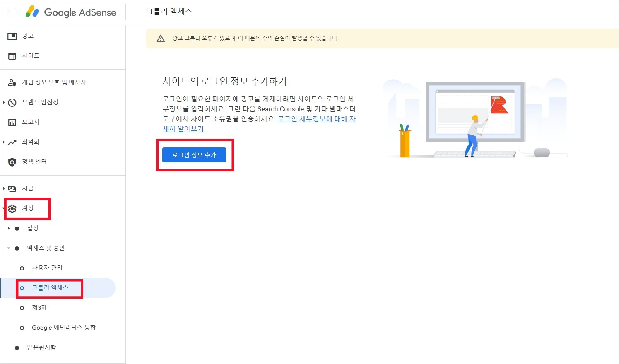Open 사이트 (Sites) from the sidebar
The width and height of the screenshot is (619, 364).
12,55
